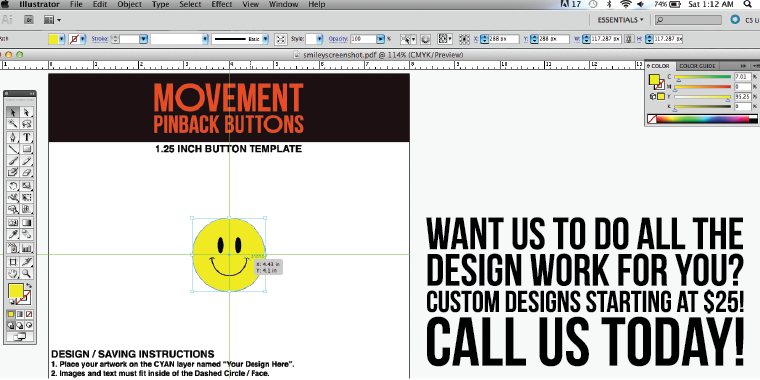Open the Recolor Artwork control bar icon
This screenshot has width=760, height=380.
pyautogui.click(x=426, y=39)
